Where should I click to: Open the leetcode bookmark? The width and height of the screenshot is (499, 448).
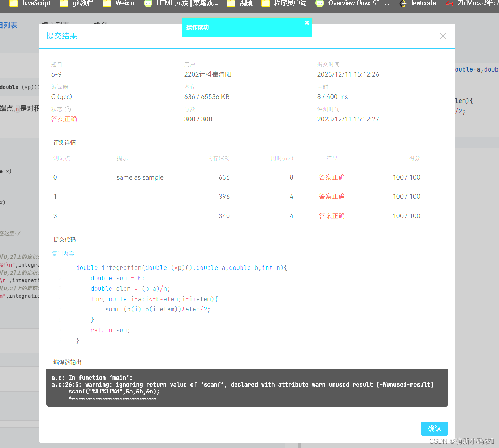tap(418, 3)
